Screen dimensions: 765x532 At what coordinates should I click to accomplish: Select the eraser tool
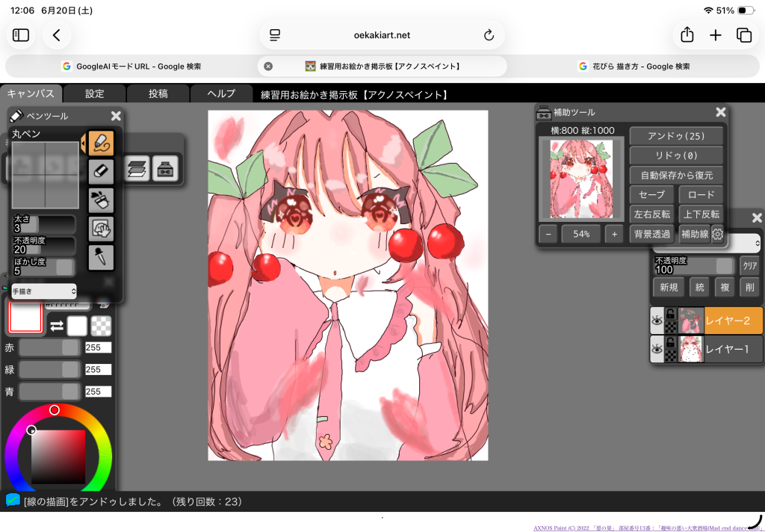tap(101, 171)
